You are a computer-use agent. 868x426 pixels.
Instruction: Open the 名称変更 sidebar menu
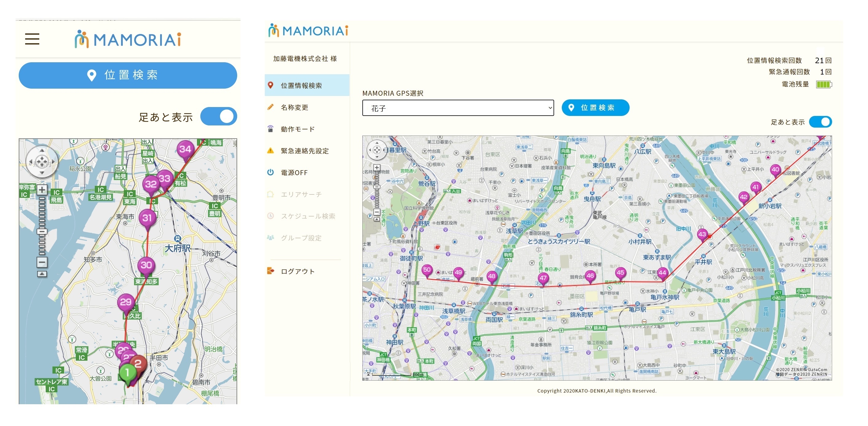point(295,107)
